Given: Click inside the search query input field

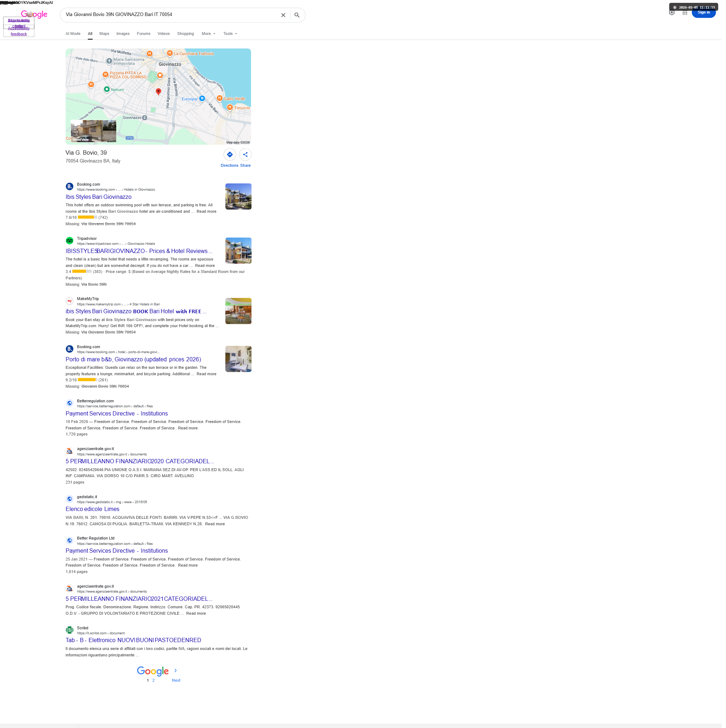Looking at the screenshot, I should [x=172, y=15].
